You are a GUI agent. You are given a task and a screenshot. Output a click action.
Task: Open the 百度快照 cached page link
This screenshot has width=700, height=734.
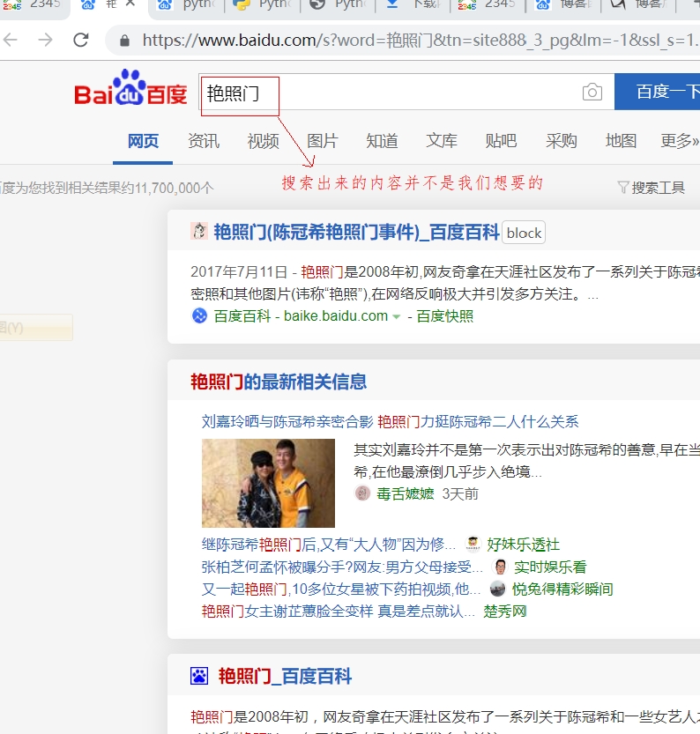click(445, 316)
